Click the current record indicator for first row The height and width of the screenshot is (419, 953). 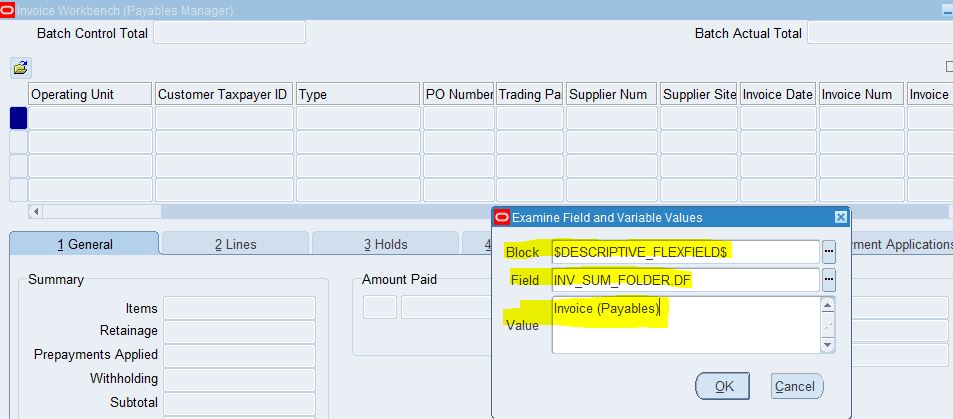[18, 118]
